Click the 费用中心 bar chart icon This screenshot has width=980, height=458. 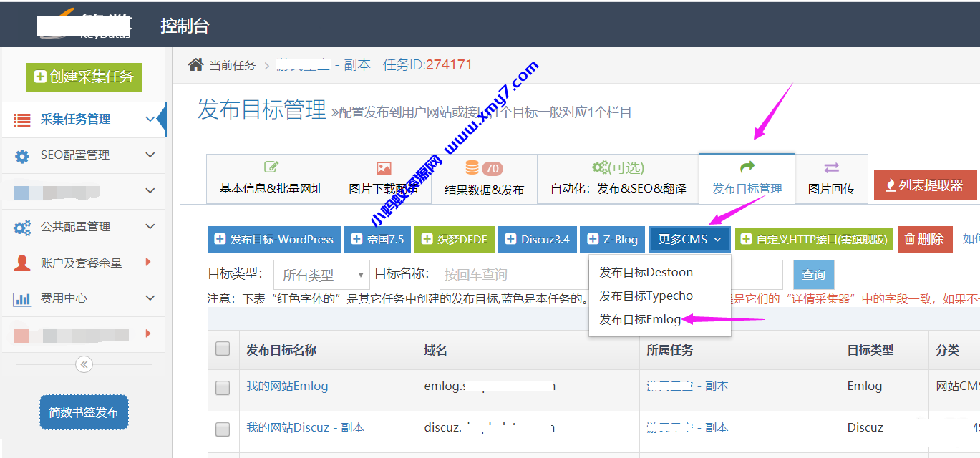(x=22, y=298)
